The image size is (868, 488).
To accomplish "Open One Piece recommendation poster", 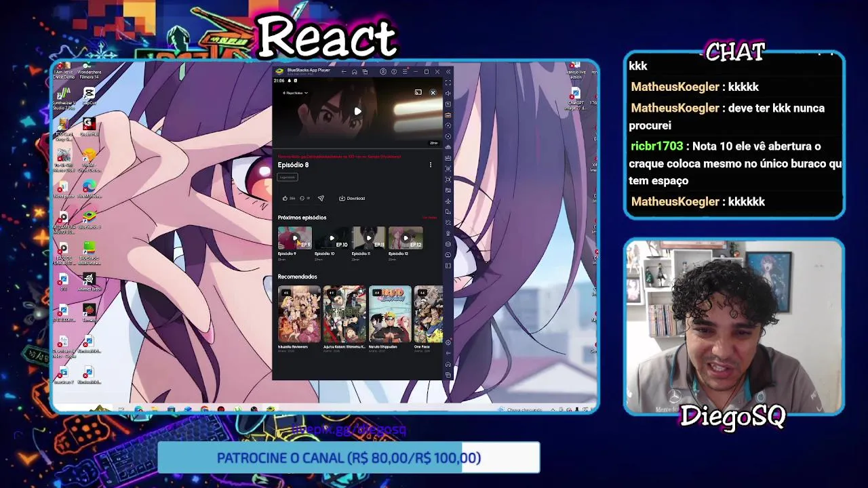I will tap(429, 314).
